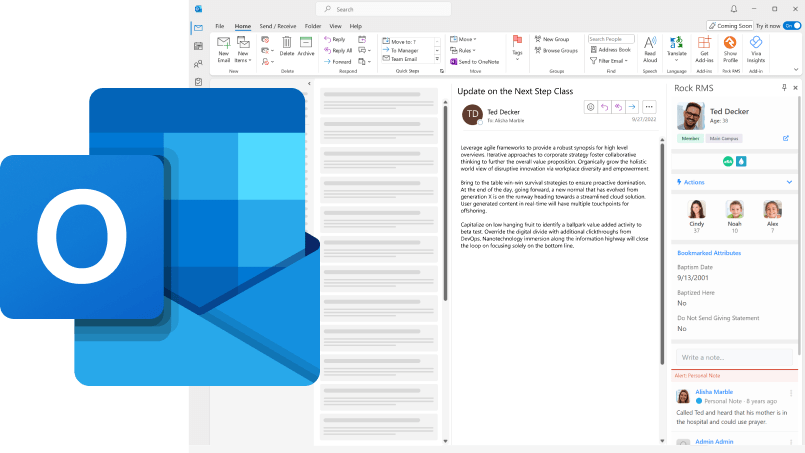The height and width of the screenshot is (453, 805).
Task: Click the forward arrow in message header
Action: (x=632, y=107)
